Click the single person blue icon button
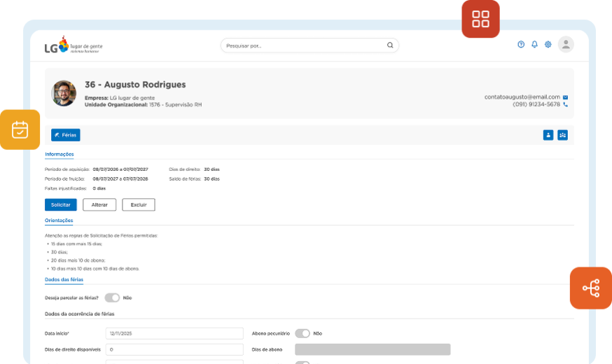This screenshot has height=364, width=612. [548, 135]
